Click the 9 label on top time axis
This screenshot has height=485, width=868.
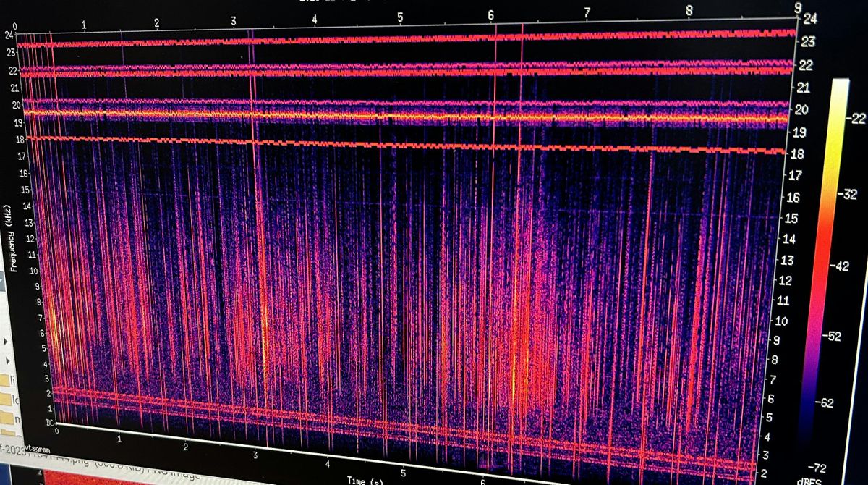point(797,7)
